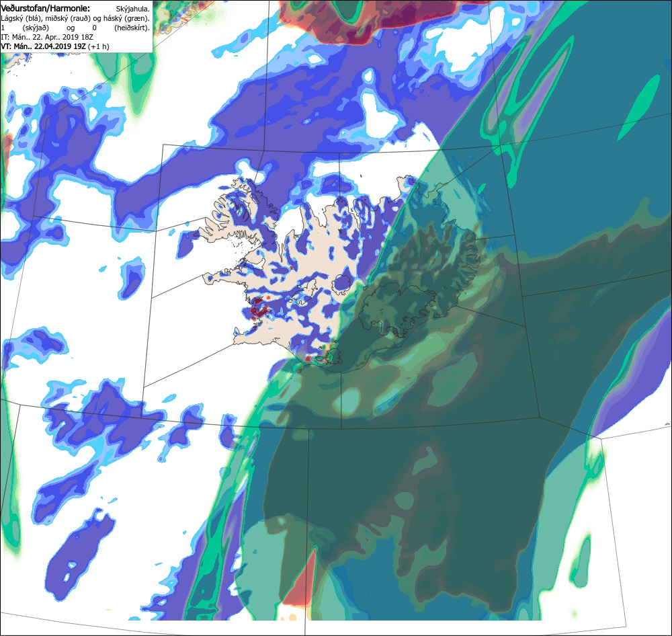The height and width of the screenshot is (636, 672).
Task: Select the 'IT: Mán.. 22. Apr.. 2019 18Z' line
Action: 47,37
